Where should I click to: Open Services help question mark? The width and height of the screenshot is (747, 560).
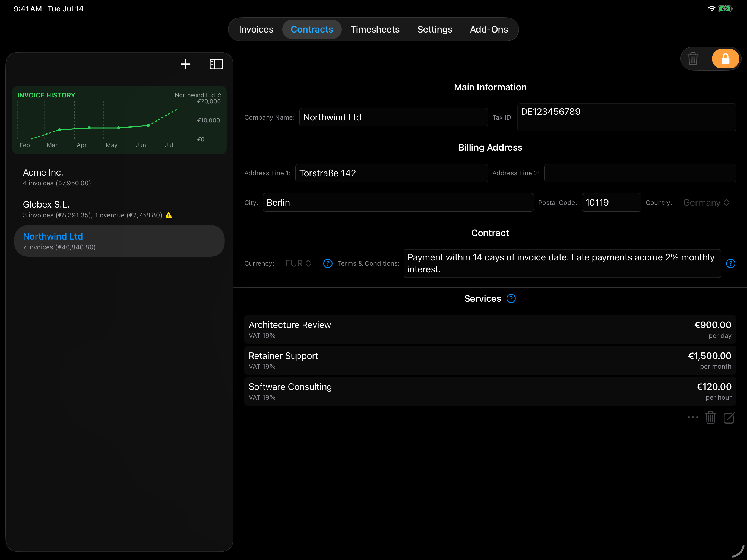pos(511,298)
